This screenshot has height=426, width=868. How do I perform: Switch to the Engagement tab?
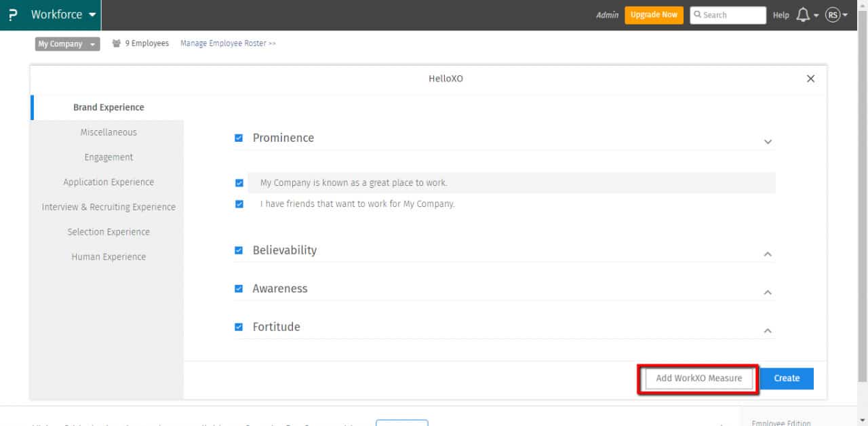click(x=108, y=157)
